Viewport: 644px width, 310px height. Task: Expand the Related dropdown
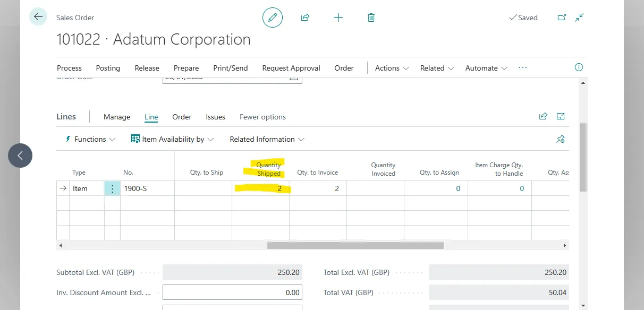point(437,68)
